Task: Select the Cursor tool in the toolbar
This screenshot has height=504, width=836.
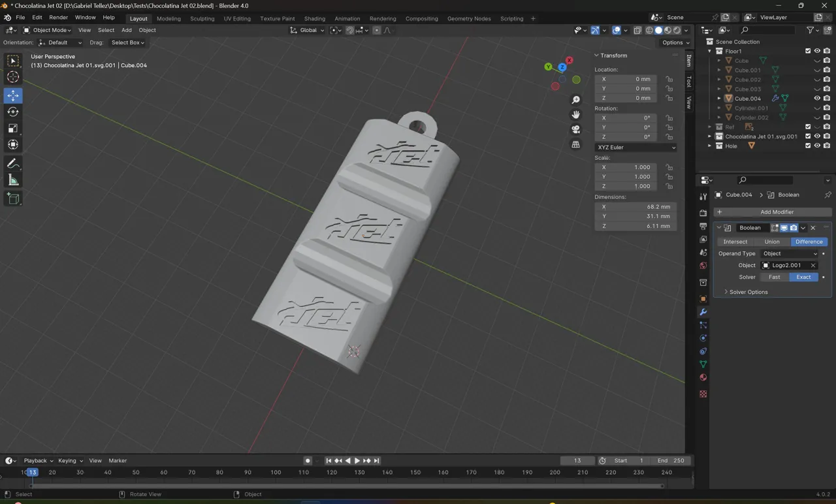Action: click(13, 78)
